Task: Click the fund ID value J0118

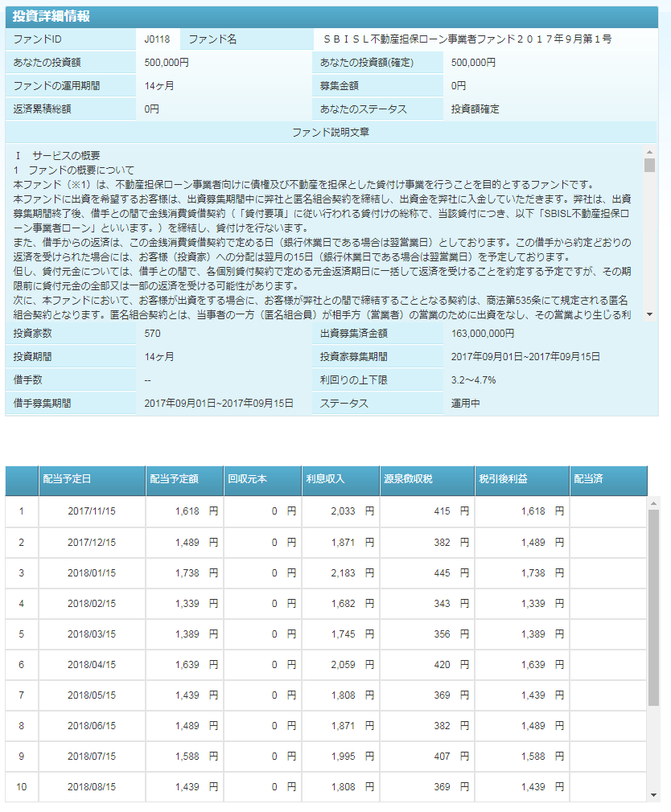Action: point(157,39)
